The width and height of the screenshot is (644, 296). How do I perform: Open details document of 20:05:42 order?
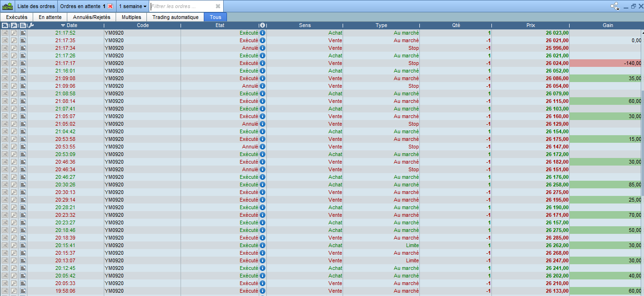pyautogui.click(x=23, y=276)
